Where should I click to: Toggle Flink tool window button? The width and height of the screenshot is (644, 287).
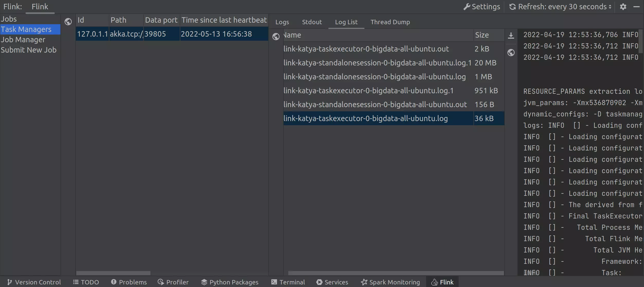pyautogui.click(x=442, y=282)
